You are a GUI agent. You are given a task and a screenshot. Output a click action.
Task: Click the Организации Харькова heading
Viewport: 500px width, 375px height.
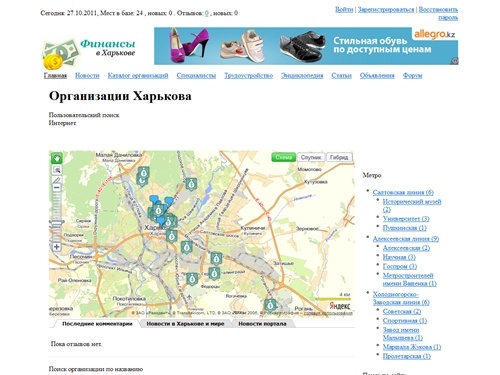(x=120, y=96)
